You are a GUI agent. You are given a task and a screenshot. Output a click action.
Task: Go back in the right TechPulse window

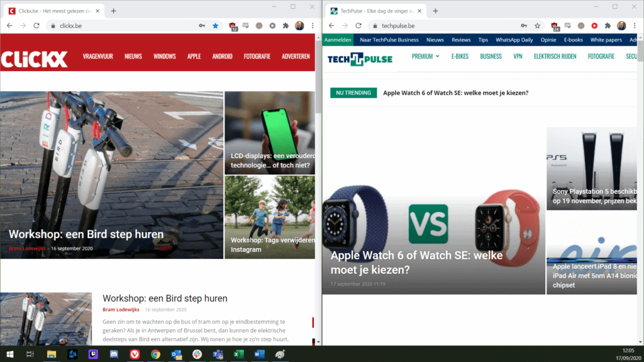point(331,26)
